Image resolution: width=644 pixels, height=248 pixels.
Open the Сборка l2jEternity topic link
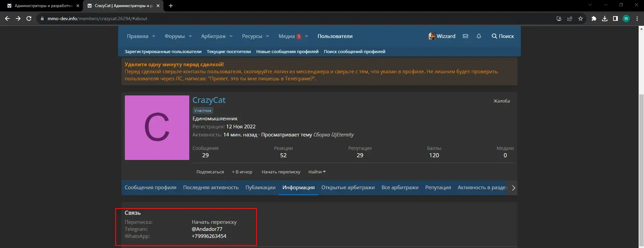click(x=334, y=134)
